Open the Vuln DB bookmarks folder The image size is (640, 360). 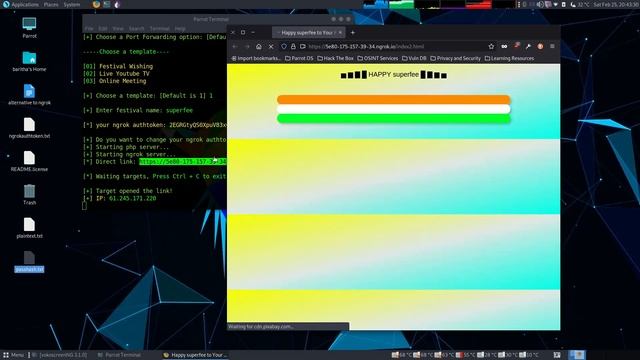[x=414, y=58]
